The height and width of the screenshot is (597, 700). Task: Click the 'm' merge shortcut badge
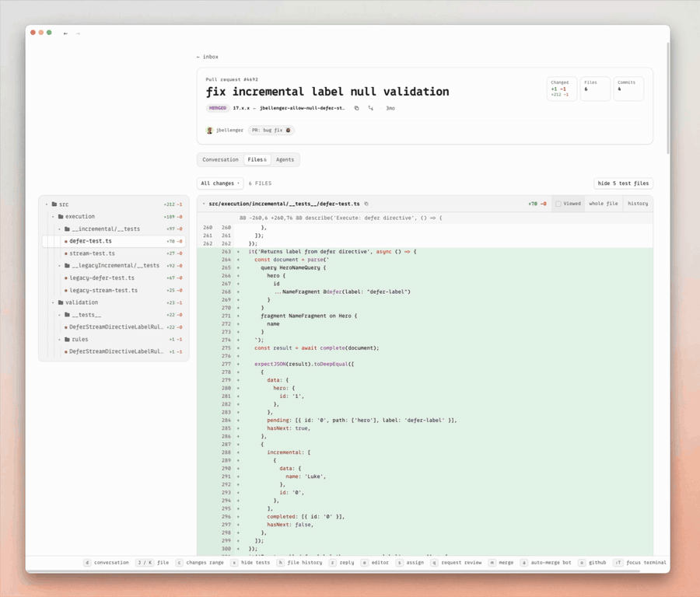pos(492,563)
